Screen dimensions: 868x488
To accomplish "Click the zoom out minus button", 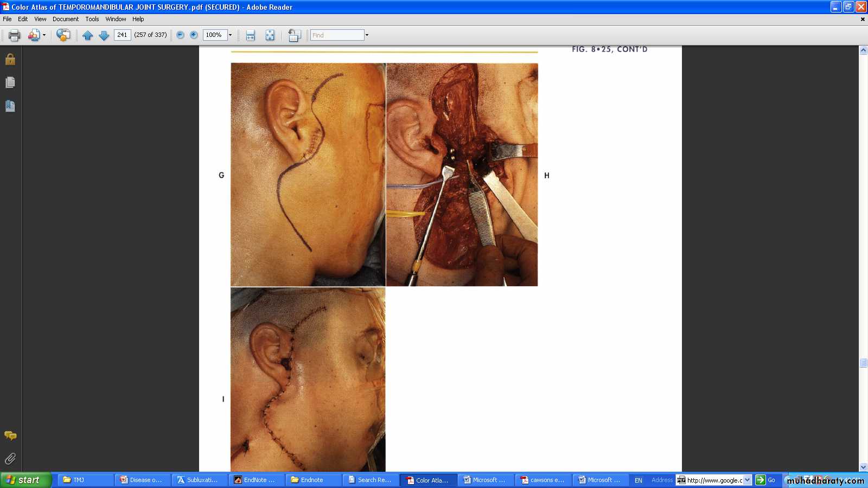I will [x=180, y=35].
